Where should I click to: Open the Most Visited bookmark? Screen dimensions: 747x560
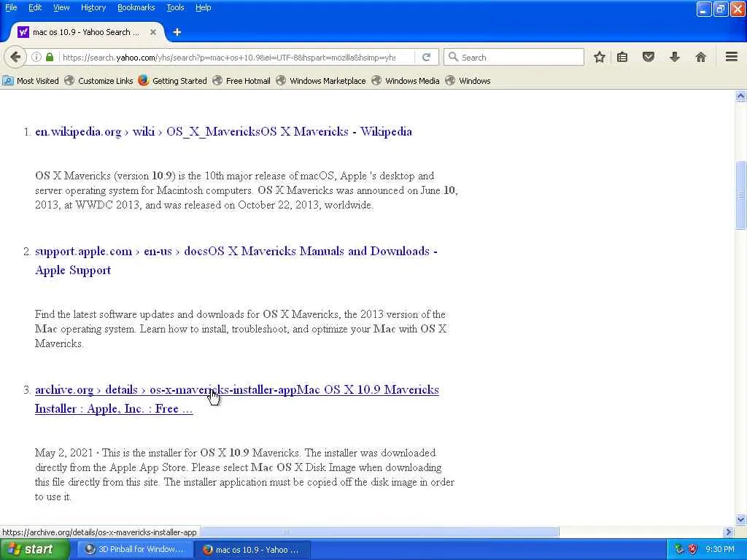[31, 80]
